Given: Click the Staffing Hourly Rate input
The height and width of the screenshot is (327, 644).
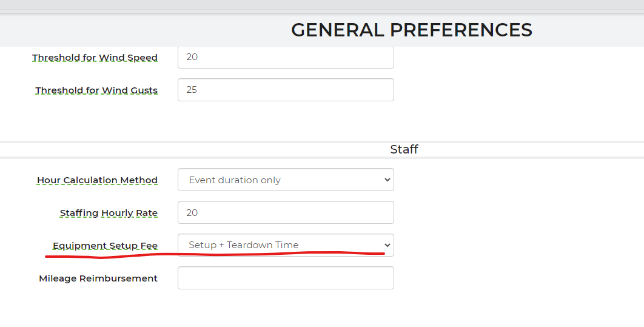Looking at the screenshot, I should pos(285,213).
